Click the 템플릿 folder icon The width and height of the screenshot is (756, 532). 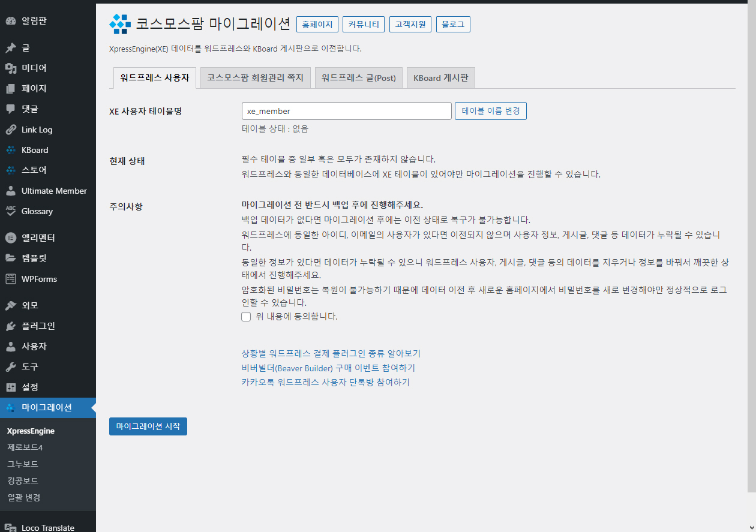pos(11,259)
